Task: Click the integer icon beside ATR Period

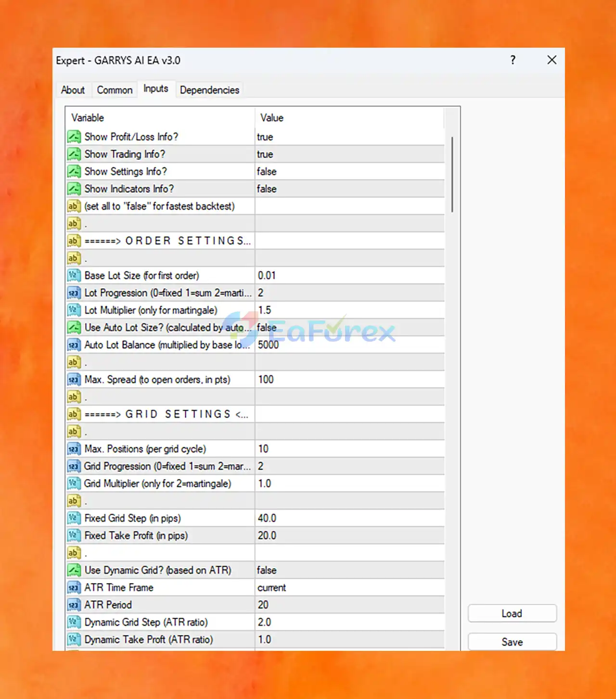Action: [74, 604]
